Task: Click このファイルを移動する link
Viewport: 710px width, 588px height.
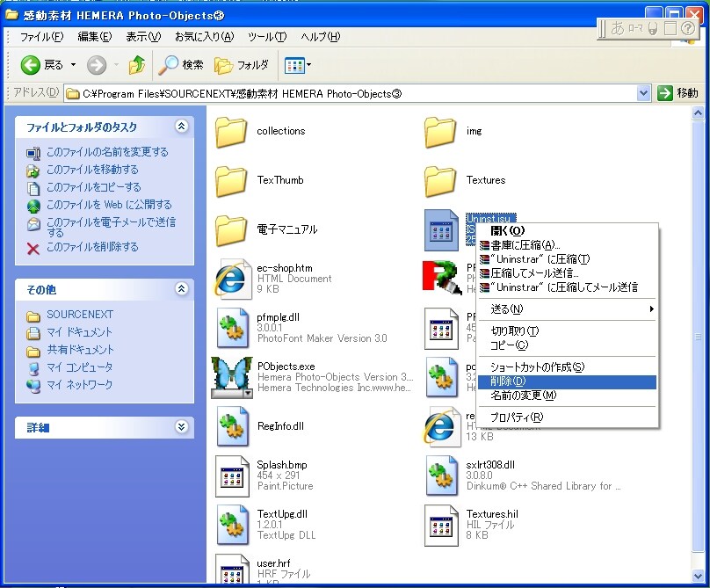Action: 92,170
